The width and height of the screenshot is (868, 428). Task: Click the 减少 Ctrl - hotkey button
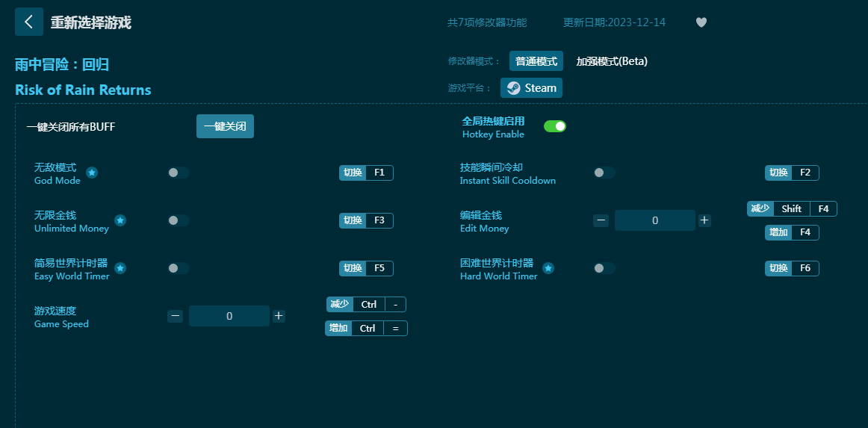(367, 305)
